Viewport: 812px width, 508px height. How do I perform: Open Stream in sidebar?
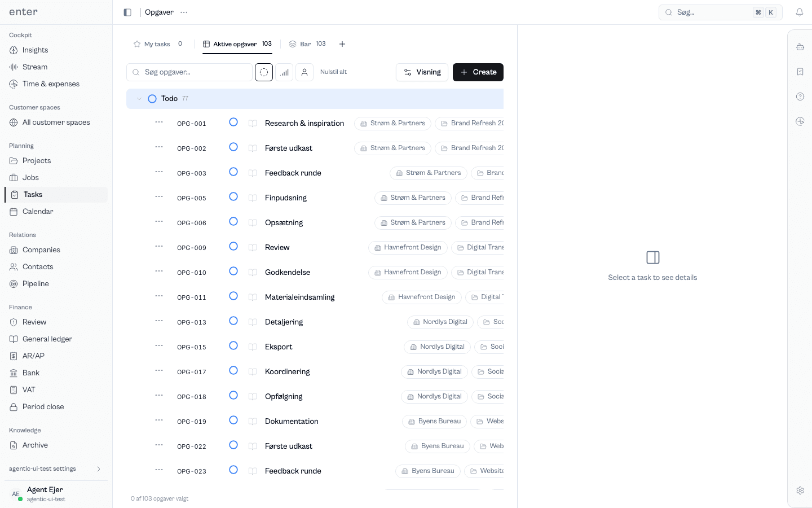pos(56,67)
